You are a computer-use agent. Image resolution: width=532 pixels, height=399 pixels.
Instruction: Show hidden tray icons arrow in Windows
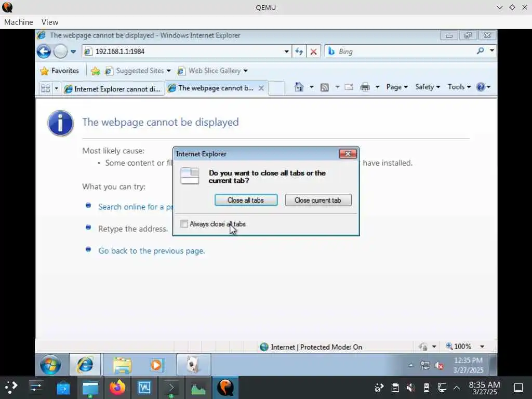411,365
